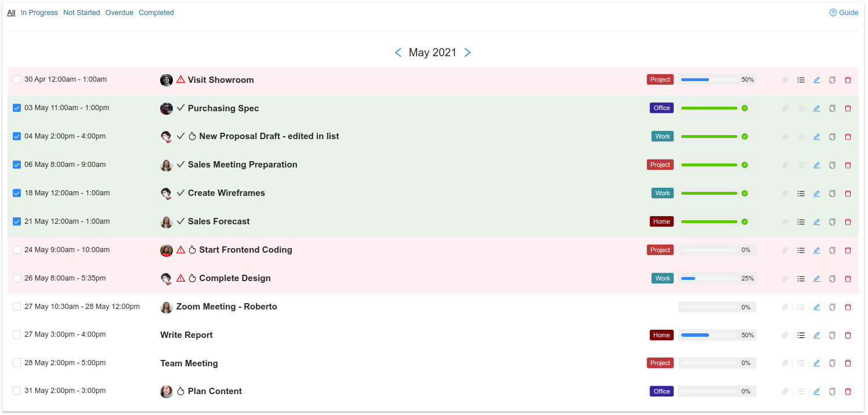The width and height of the screenshot is (868, 415).
Task: Click the Write Report 50% progress bar
Action: click(708, 335)
